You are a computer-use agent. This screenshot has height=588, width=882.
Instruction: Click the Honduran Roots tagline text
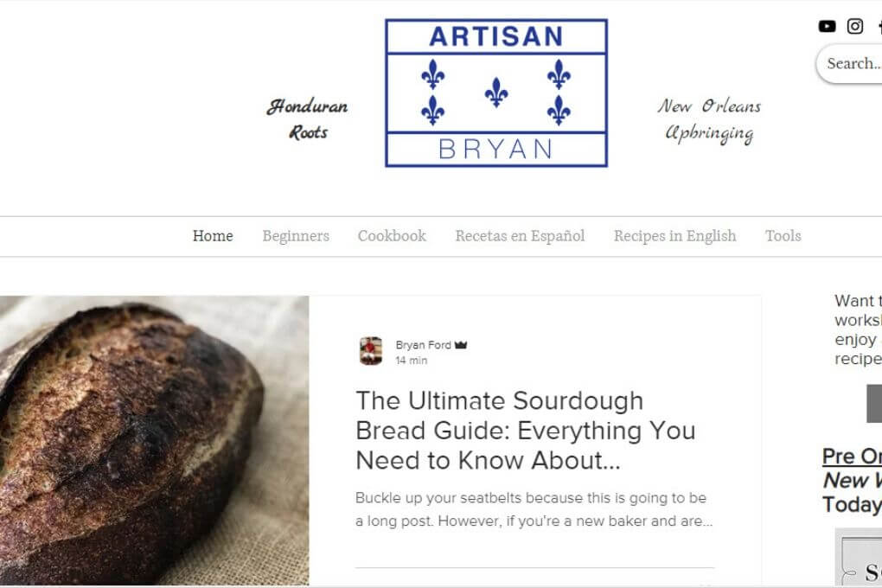click(x=307, y=119)
